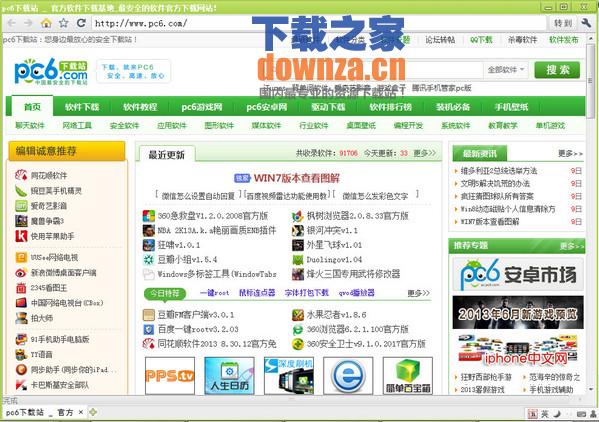Click the browser back arrow
This screenshot has height=422, width=599.
(11, 23)
